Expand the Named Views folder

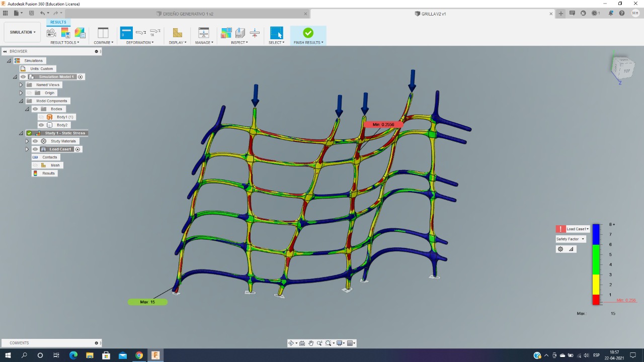coord(21,85)
